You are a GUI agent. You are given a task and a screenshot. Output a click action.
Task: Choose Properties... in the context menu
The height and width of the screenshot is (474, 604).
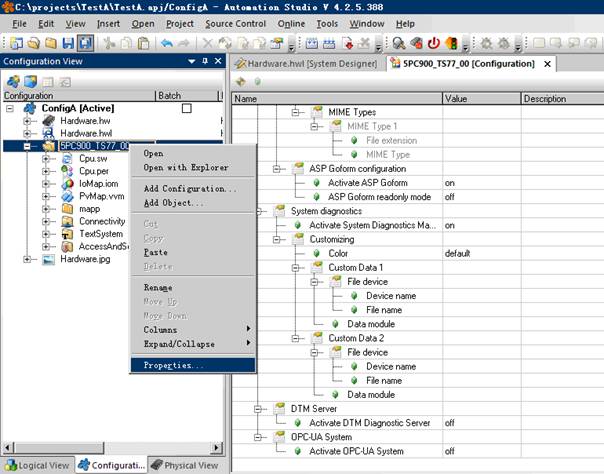pyautogui.click(x=173, y=366)
